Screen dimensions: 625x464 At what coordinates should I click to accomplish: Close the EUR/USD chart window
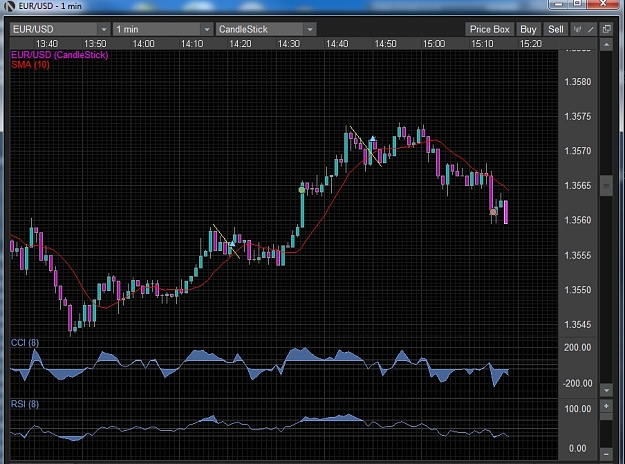pyautogui.click(x=603, y=4)
